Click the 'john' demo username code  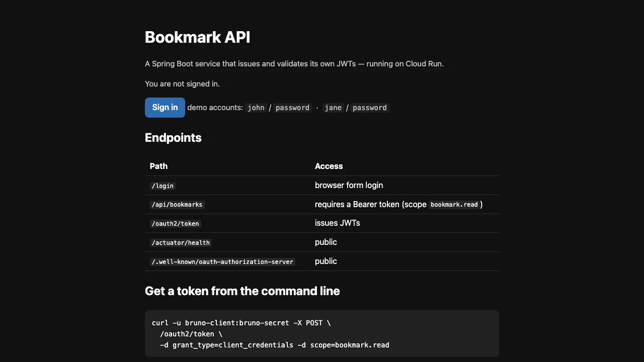click(x=256, y=108)
